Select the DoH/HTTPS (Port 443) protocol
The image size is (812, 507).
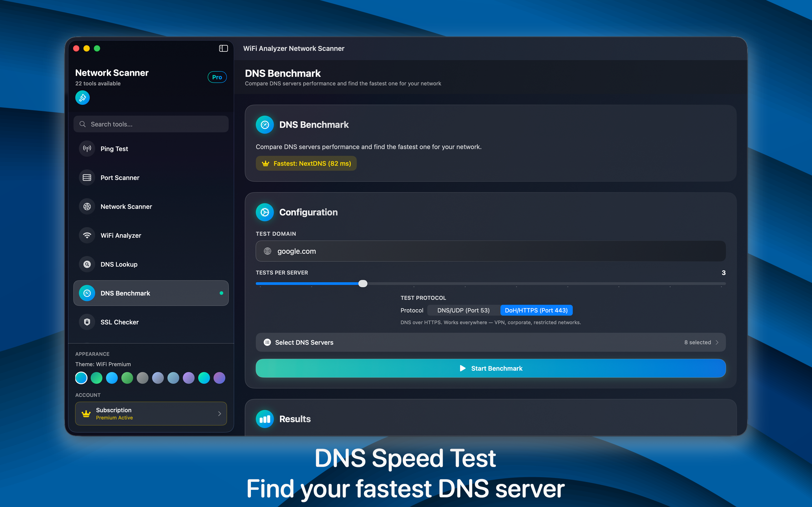(536, 310)
